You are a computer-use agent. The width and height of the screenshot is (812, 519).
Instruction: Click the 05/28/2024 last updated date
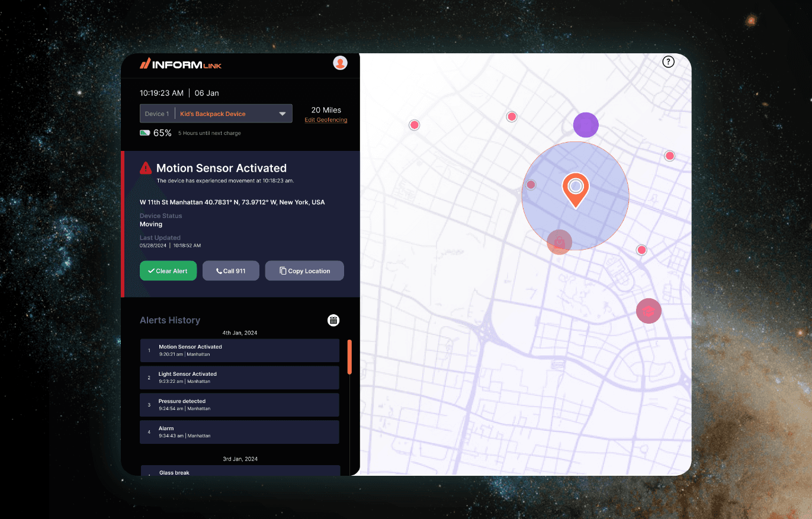pos(153,245)
